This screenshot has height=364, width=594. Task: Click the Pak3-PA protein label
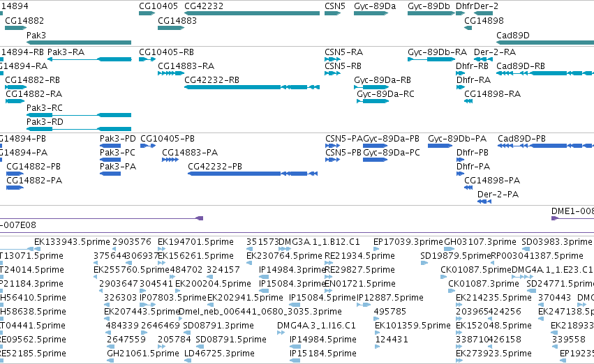(118, 167)
